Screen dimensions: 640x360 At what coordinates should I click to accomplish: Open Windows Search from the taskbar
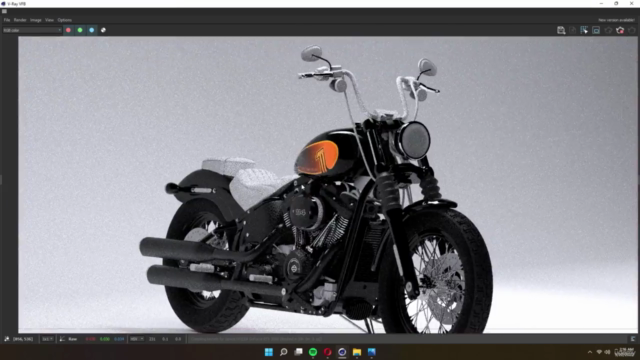283,352
